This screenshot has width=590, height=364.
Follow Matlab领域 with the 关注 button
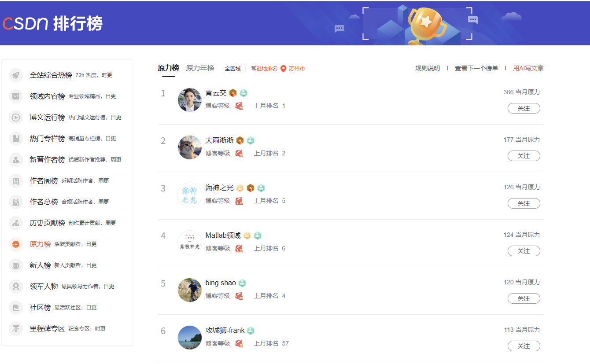point(524,251)
